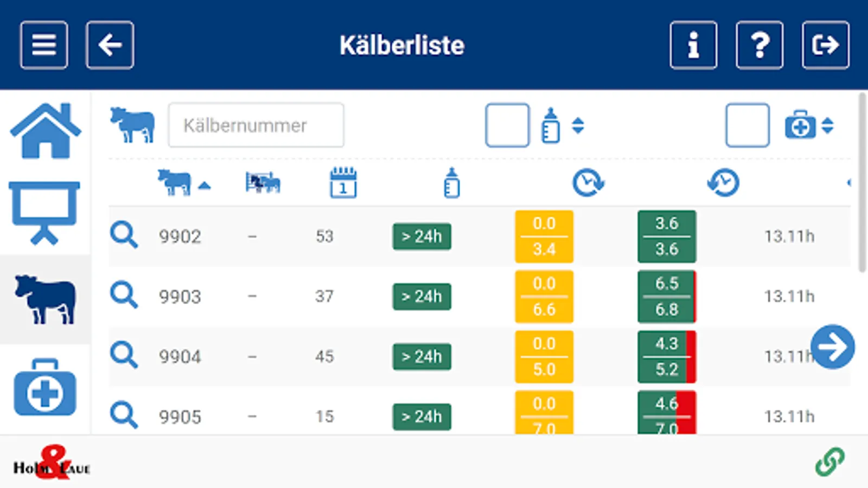Select the calf list tab in sidebar

click(x=45, y=299)
